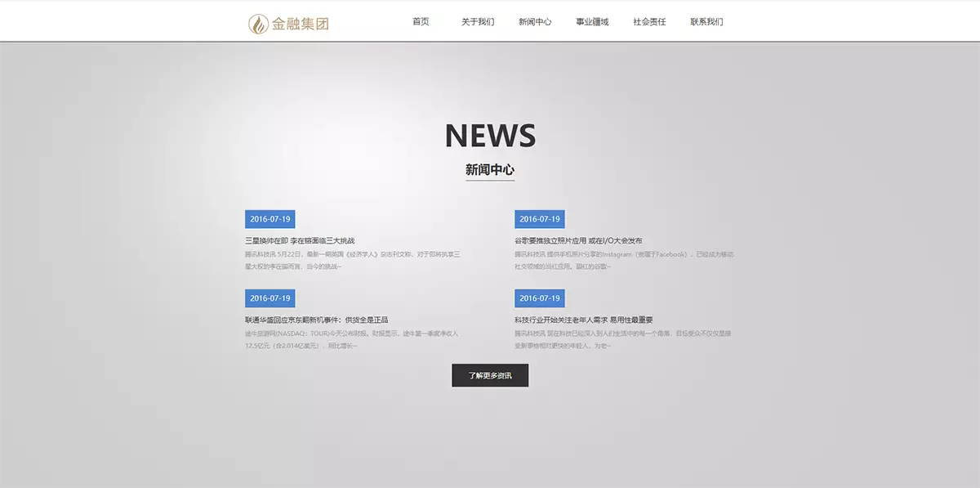Open news article 三星换帅在即 李在镕面临三大挑战
The image size is (980, 488).
300,241
